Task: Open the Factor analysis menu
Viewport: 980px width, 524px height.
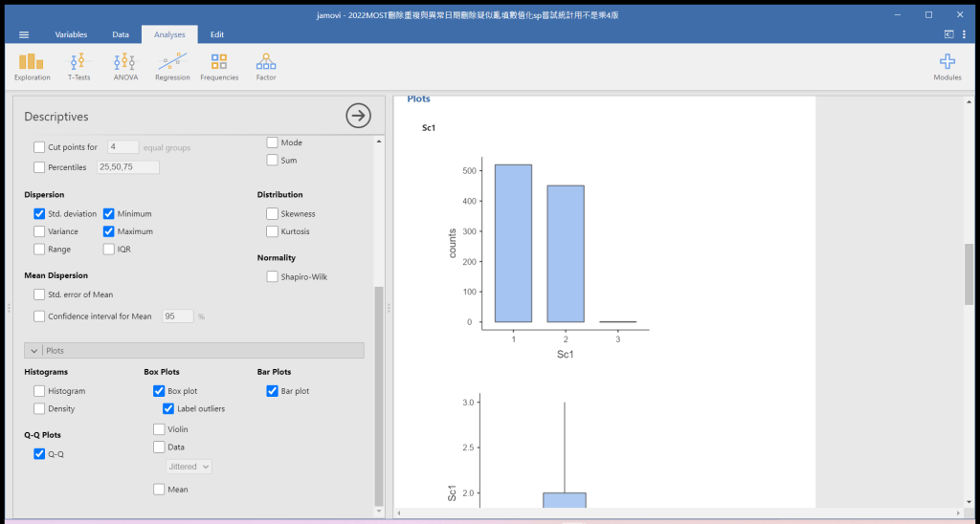Action: [x=266, y=65]
